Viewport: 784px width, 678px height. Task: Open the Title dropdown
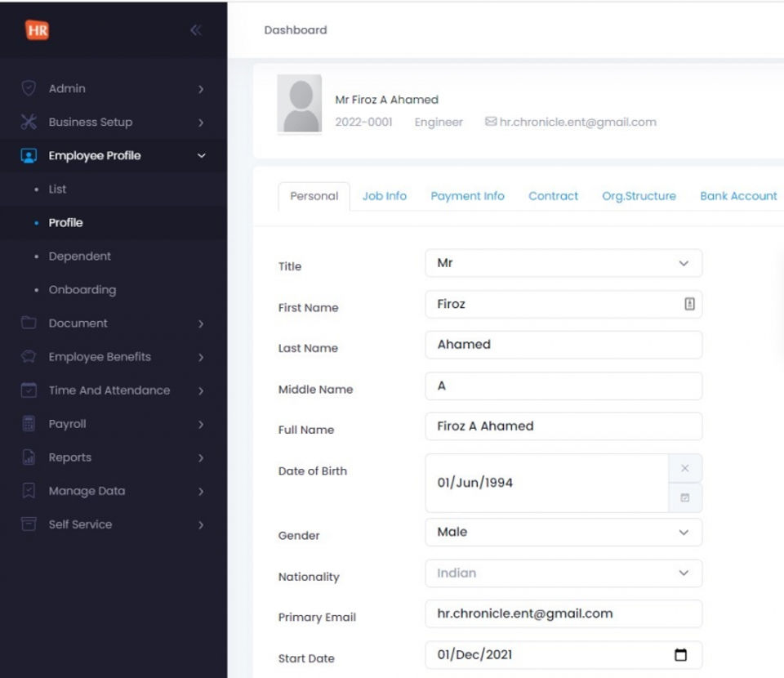tap(563, 263)
